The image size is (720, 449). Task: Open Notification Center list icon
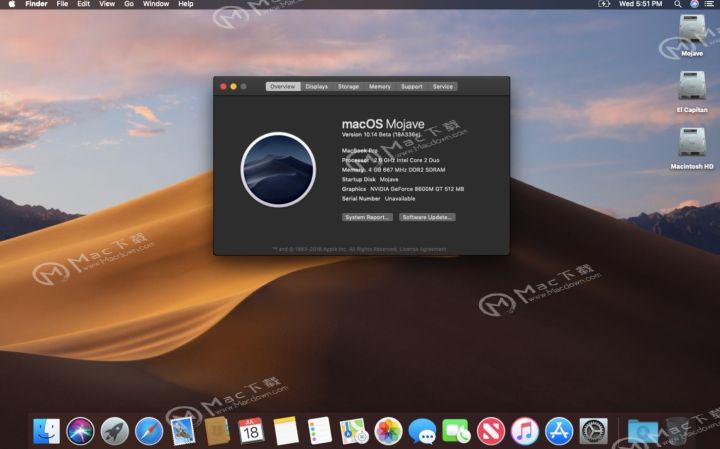[x=709, y=4]
